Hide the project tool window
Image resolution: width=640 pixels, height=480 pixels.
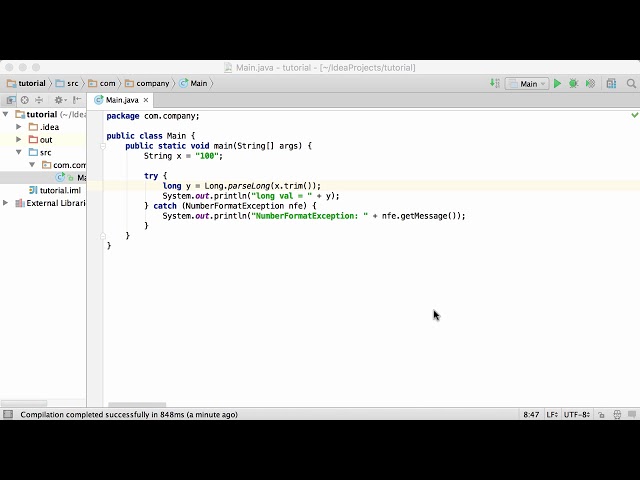77,100
